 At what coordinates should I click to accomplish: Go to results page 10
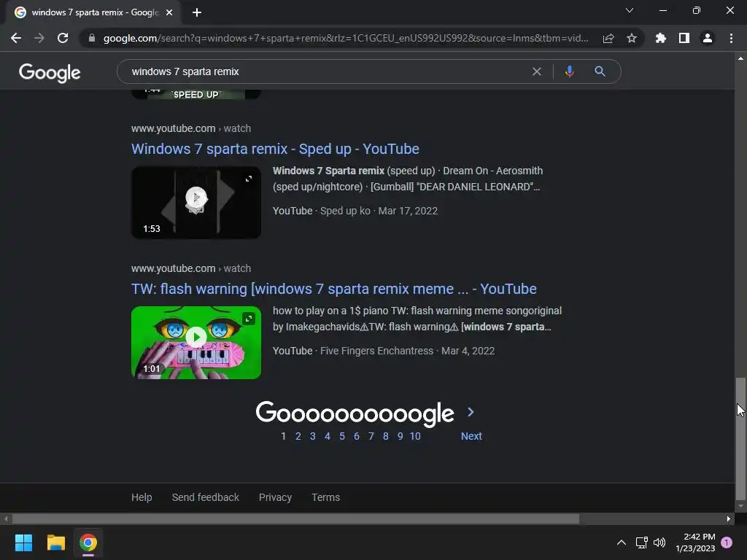[x=415, y=436]
